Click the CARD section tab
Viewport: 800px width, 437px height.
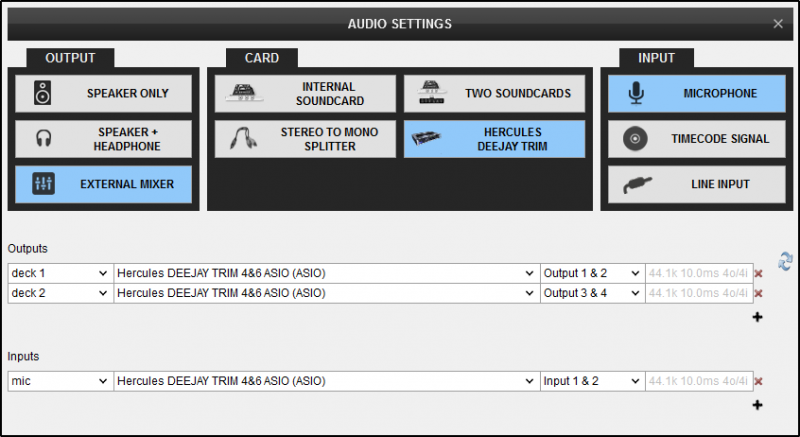262,58
